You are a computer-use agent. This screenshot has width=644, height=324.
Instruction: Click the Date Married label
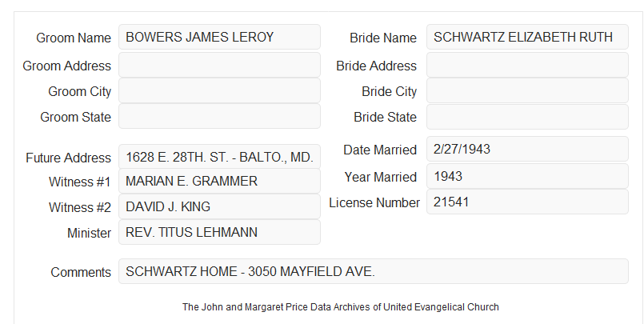coord(380,150)
